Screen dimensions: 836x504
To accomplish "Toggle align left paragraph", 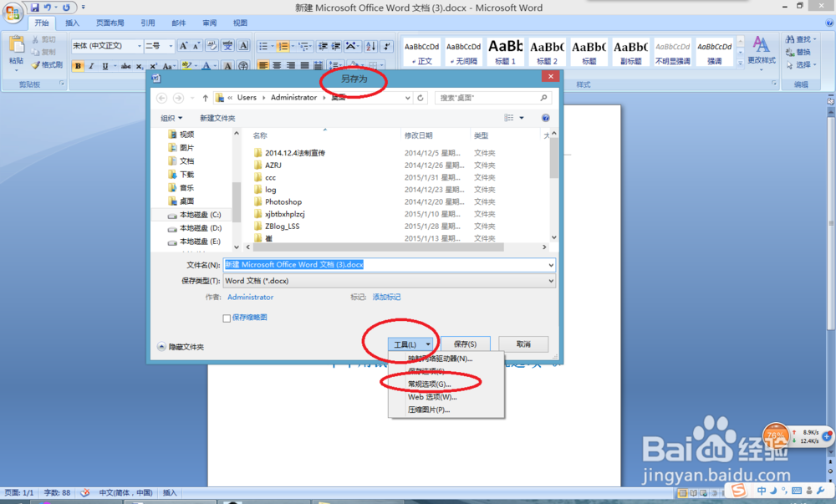I will point(263,65).
